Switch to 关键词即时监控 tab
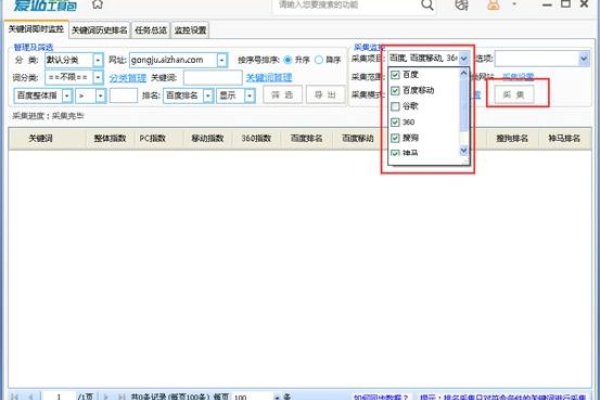600x400 pixels. point(36,29)
